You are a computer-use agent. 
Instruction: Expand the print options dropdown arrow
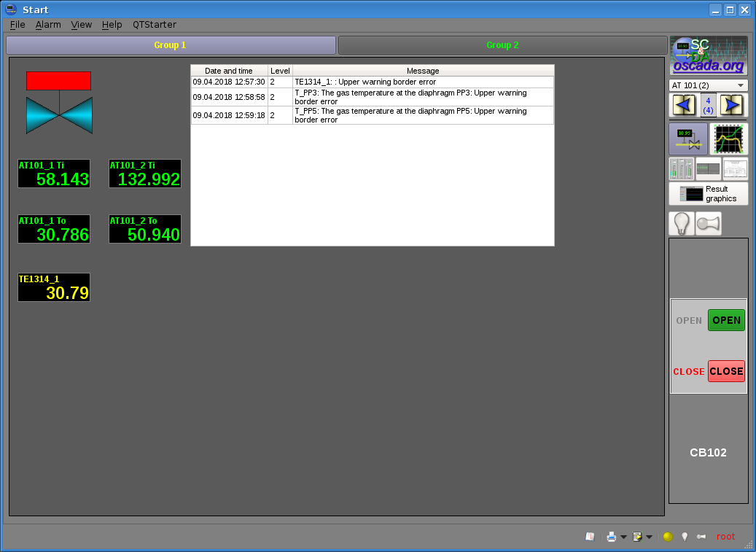click(623, 537)
